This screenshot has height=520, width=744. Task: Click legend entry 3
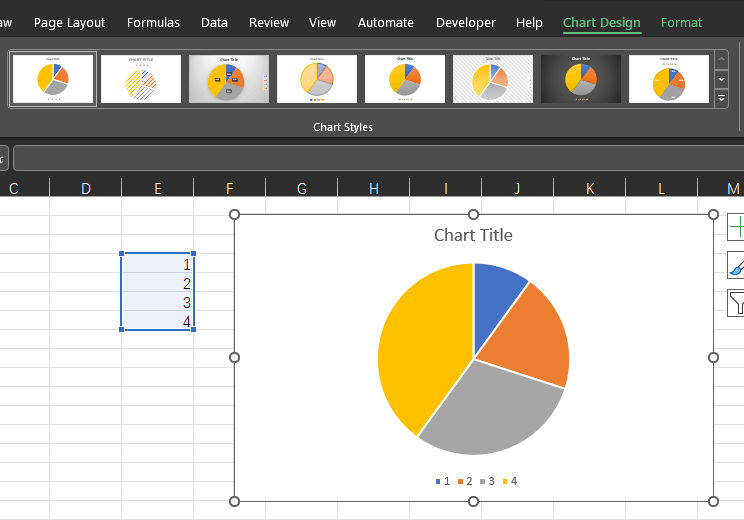tap(487, 482)
